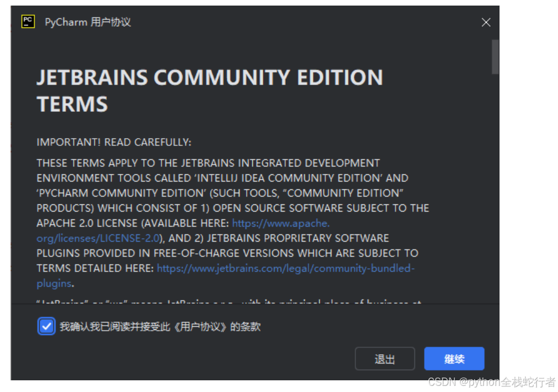The image size is (558, 392).
Task: Open the jetbrains.com/legal/community-bundled- link
Action: (x=286, y=268)
